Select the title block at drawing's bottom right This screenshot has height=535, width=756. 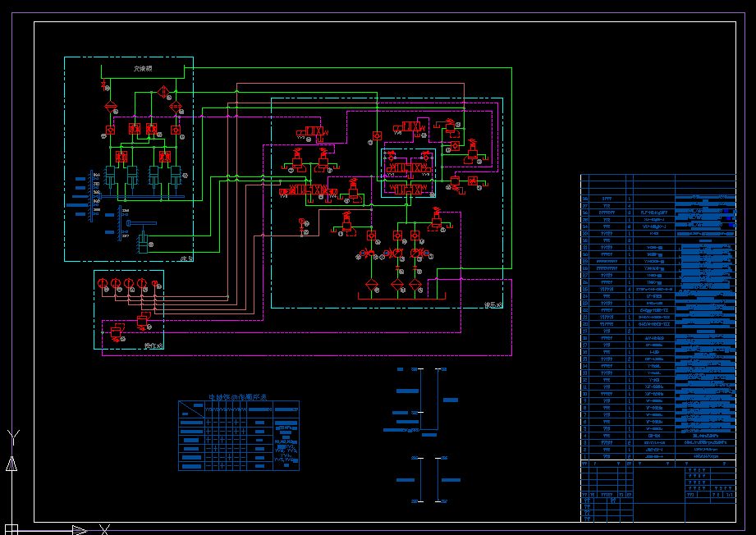coord(658,495)
